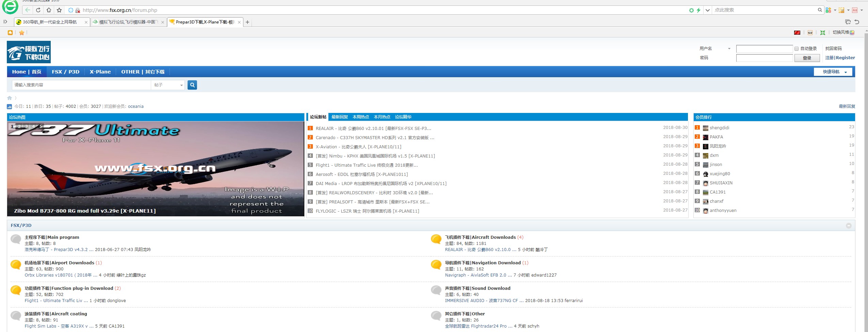The width and height of the screenshot is (868, 332).
Task: Click the red flag icon on toolbar
Action: click(x=797, y=33)
